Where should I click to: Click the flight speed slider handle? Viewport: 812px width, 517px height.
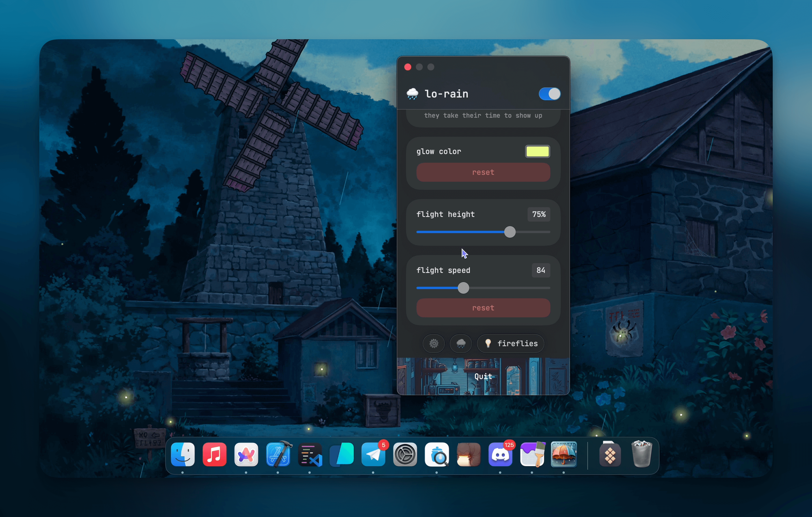tap(463, 288)
